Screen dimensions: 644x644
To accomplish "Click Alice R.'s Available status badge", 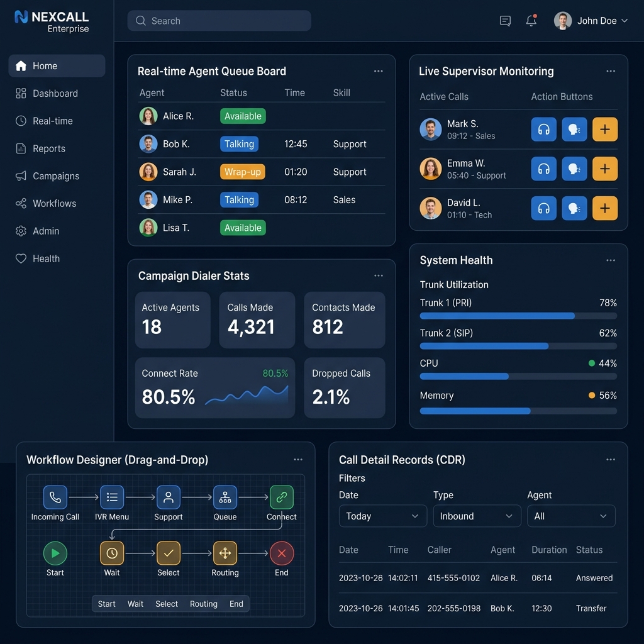I will click(243, 116).
